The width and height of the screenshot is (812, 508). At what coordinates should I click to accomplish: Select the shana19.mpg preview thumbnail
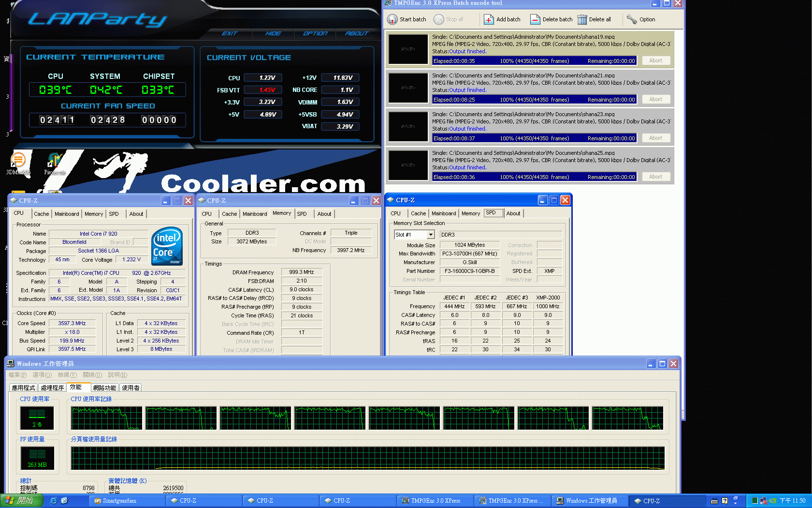[408, 49]
